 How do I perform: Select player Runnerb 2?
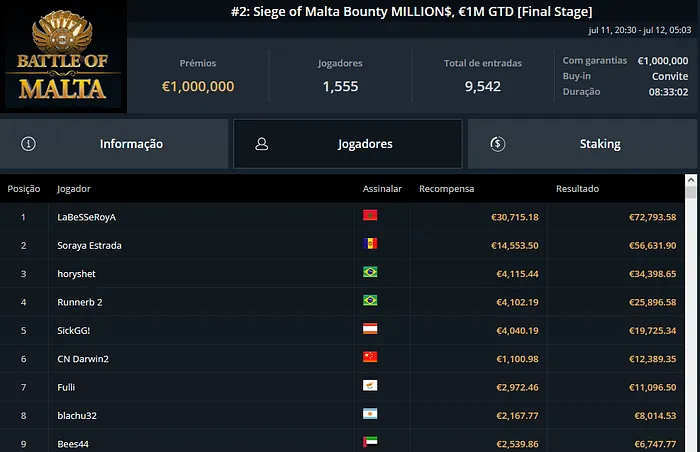point(80,302)
